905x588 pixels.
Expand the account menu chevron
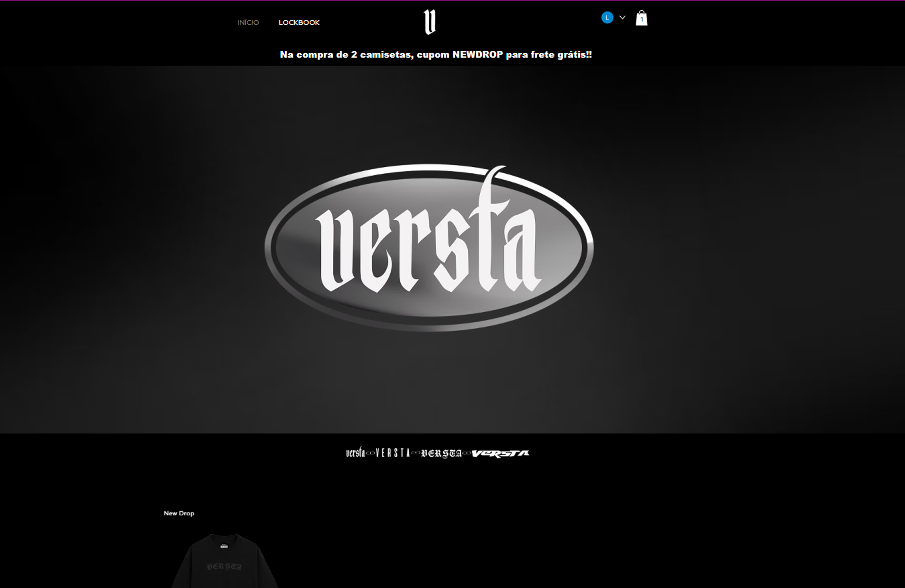click(x=622, y=17)
